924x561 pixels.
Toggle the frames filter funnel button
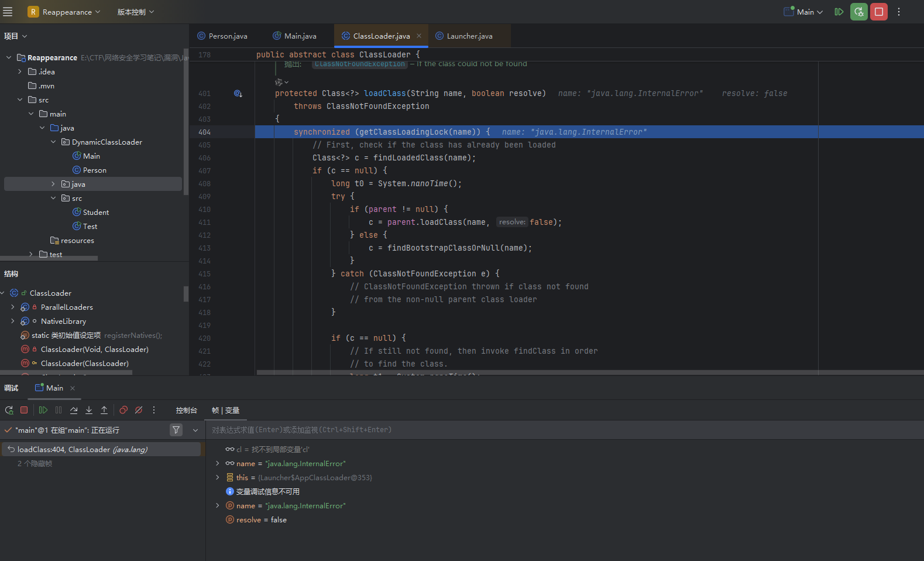tap(176, 430)
